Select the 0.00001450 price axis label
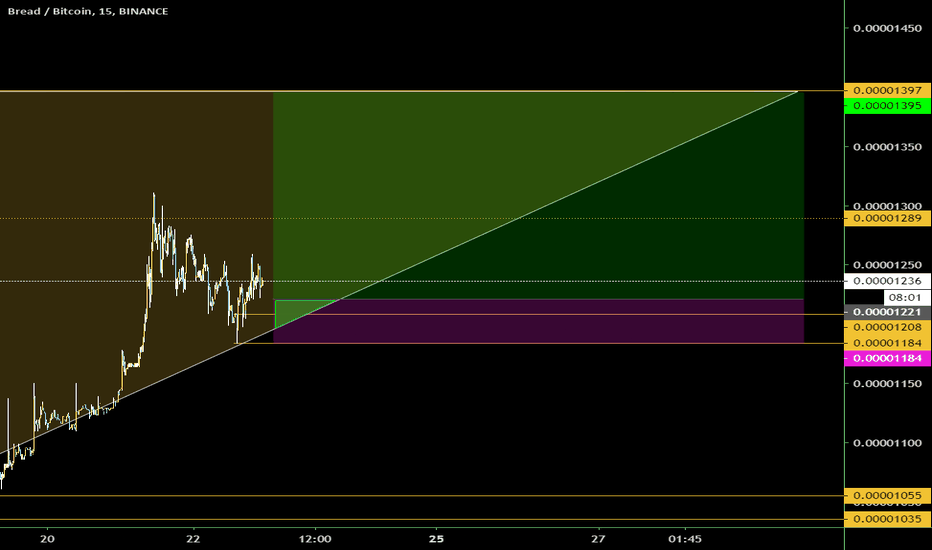 click(x=887, y=28)
